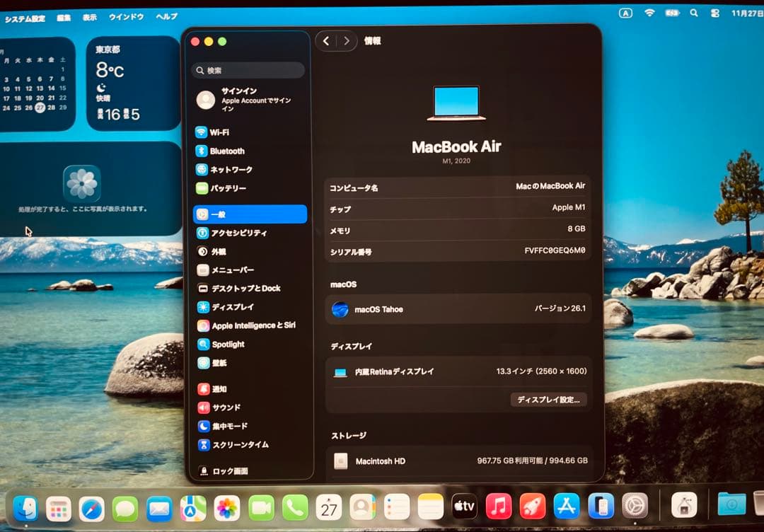This screenshot has height=532, width=764.
Task: Open Apple Intelligence と Siri settings
Action: (253, 325)
